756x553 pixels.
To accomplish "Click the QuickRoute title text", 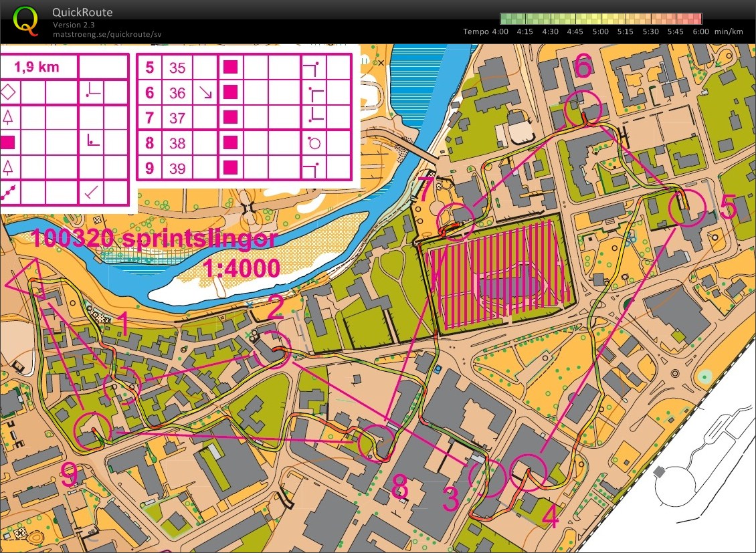I will tap(82, 13).
